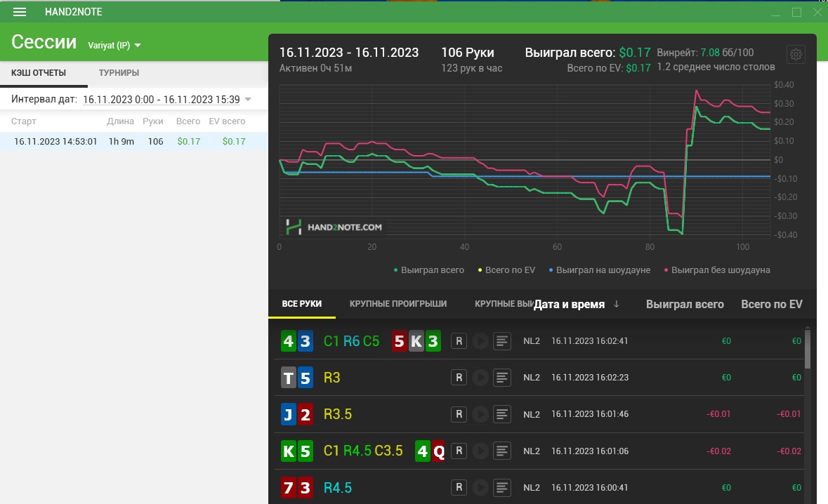Open hand history text for hand J 2
828x504 pixels.
[501, 414]
